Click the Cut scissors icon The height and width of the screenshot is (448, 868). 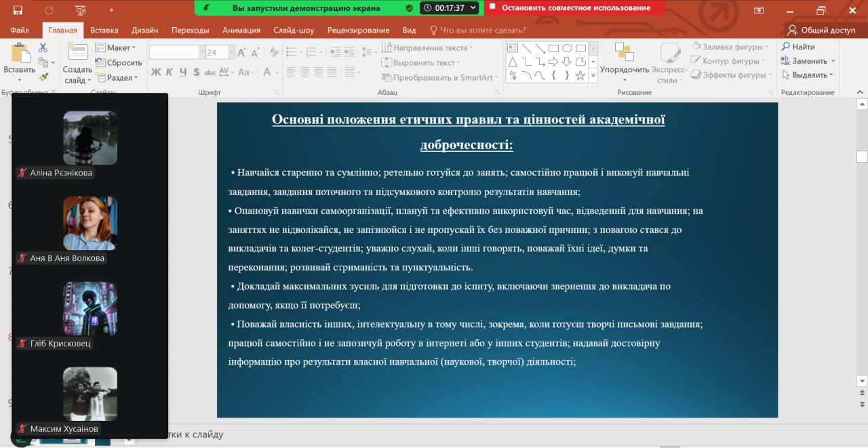click(43, 48)
